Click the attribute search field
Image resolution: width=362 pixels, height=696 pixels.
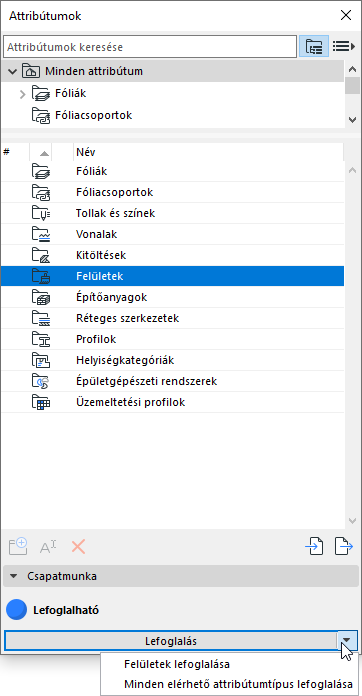click(150, 47)
